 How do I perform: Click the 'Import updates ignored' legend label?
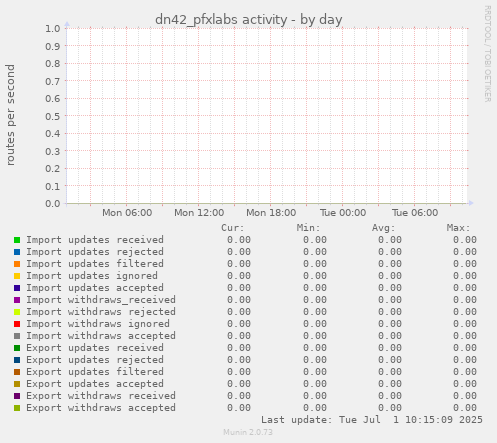(x=92, y=276)
